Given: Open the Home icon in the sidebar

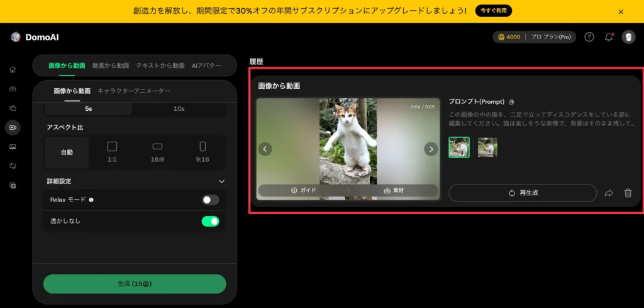Looking at the screenshot, I should pyautogui.click(x=13, y=69).
